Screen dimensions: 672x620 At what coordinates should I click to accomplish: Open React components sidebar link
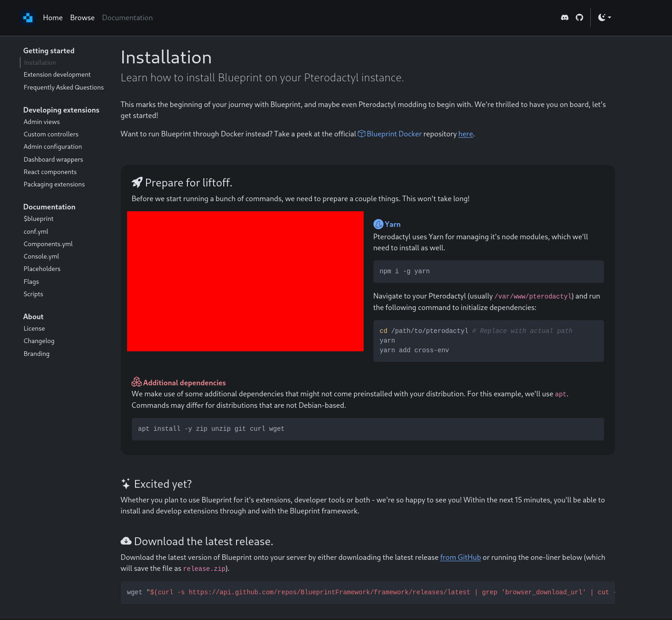[x=50, y=172]
